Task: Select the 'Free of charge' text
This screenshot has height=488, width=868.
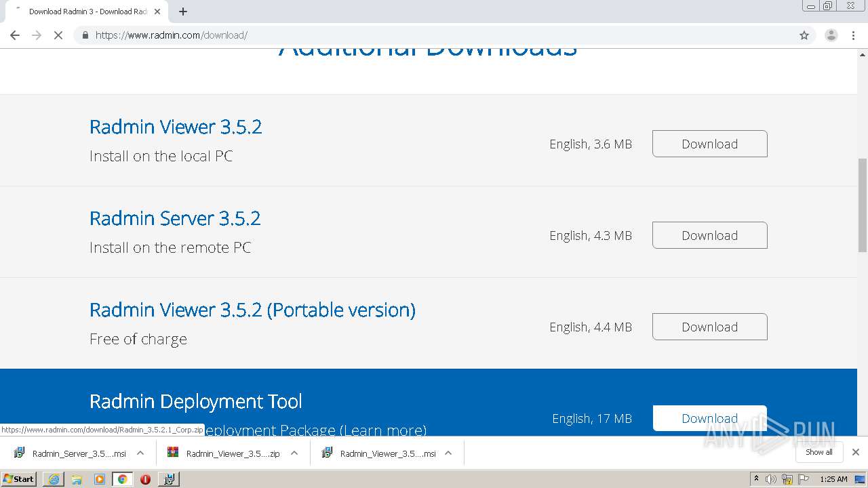Action: [x=138, y=339]
